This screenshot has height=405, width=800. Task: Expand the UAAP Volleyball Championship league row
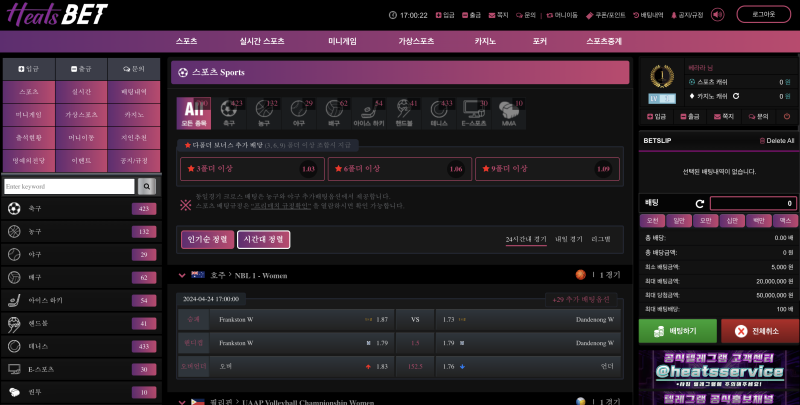tap(182, 401)
